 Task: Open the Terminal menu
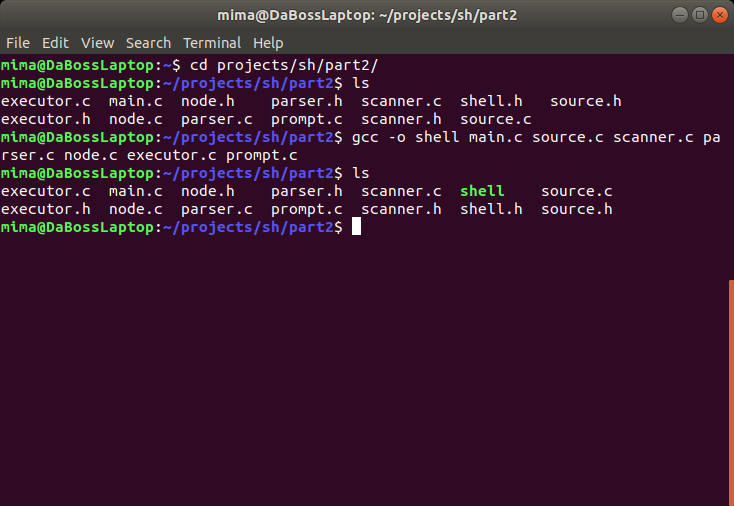212,43
